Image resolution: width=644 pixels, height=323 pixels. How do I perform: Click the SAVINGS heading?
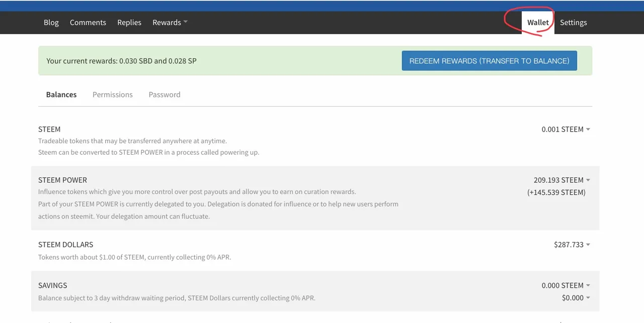pyautogui.click(x=53, y=285)
